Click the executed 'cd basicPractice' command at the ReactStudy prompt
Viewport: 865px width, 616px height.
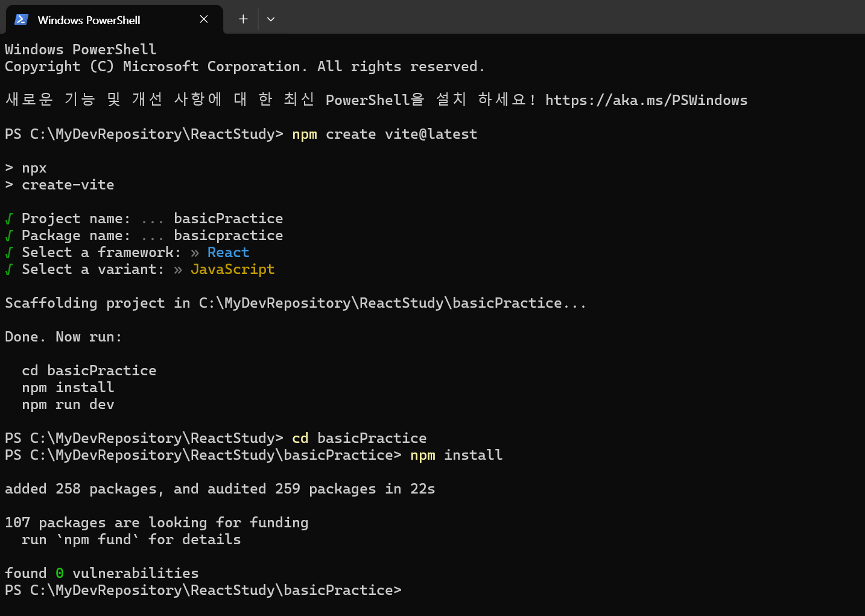point(360,438)
